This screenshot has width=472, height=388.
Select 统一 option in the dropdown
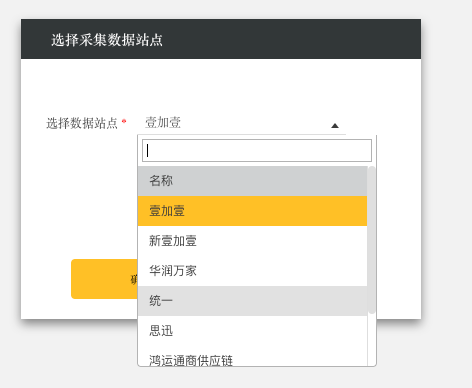tap(252, 301)
